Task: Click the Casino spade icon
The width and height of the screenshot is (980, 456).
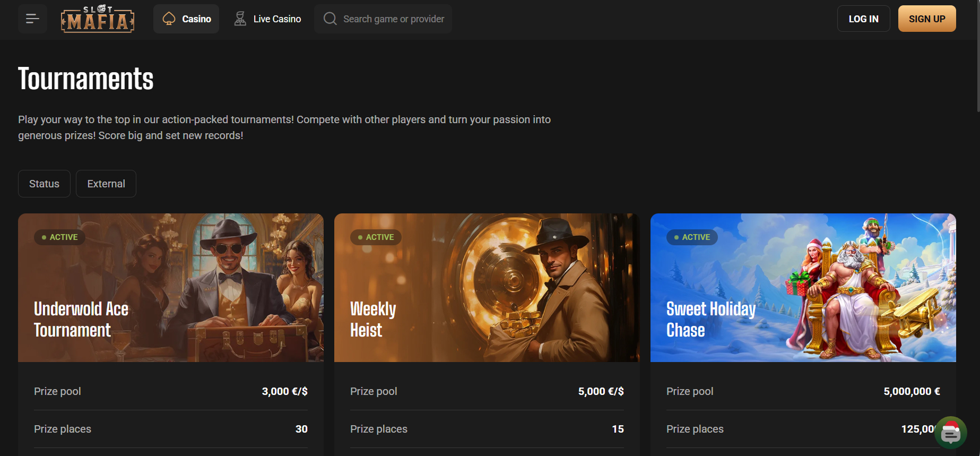Action: 169,19
